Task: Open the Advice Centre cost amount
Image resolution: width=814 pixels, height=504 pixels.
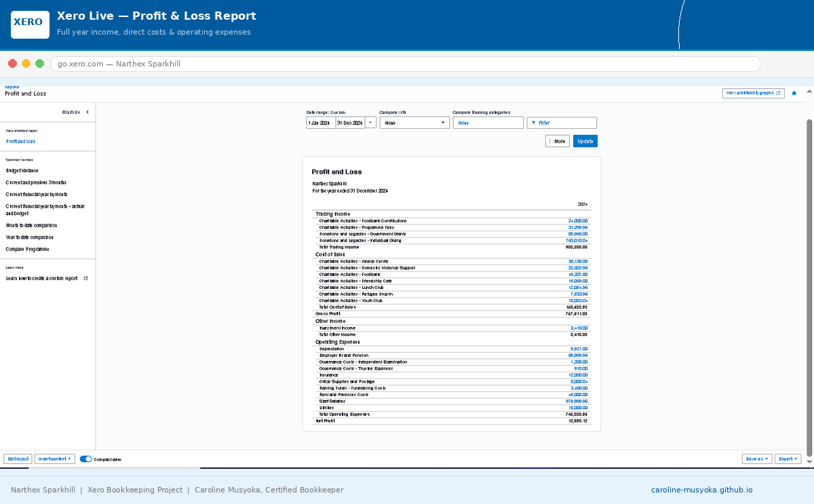Action: (x=578, y=261)
